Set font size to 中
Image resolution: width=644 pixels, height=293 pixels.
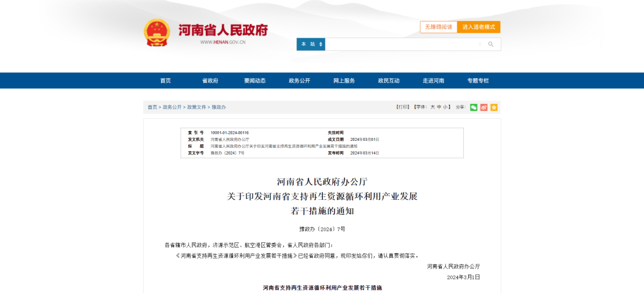point(439,107)
